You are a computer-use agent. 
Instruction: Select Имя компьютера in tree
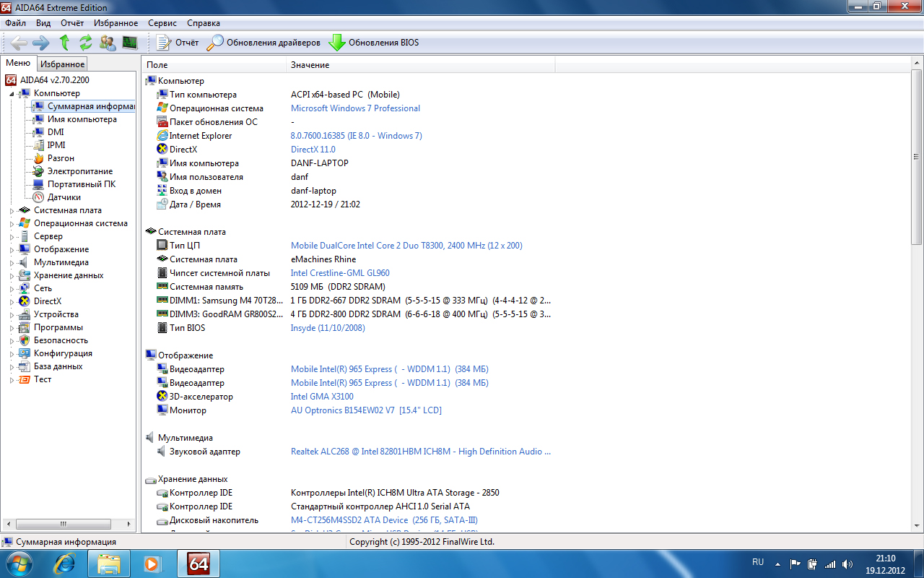[82, 119]
